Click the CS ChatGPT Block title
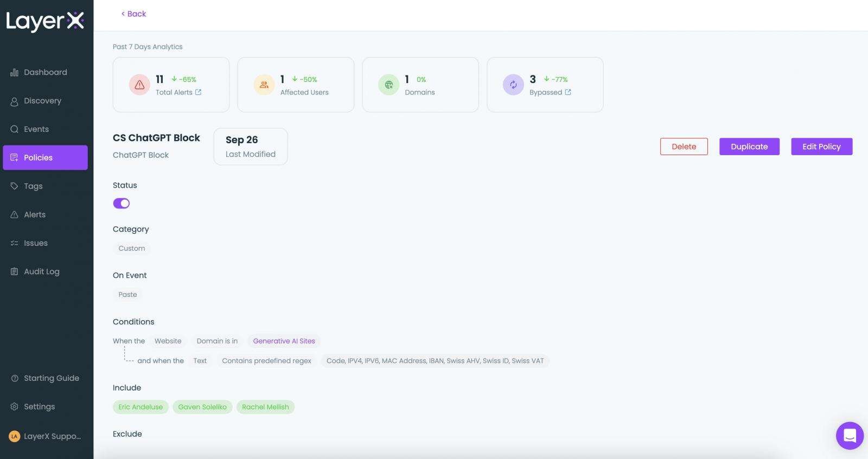 [156, 138]
